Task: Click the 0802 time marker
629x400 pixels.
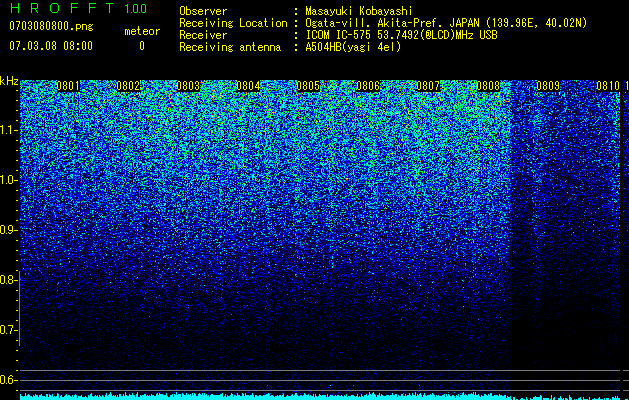Action: (x=128, y=86)
